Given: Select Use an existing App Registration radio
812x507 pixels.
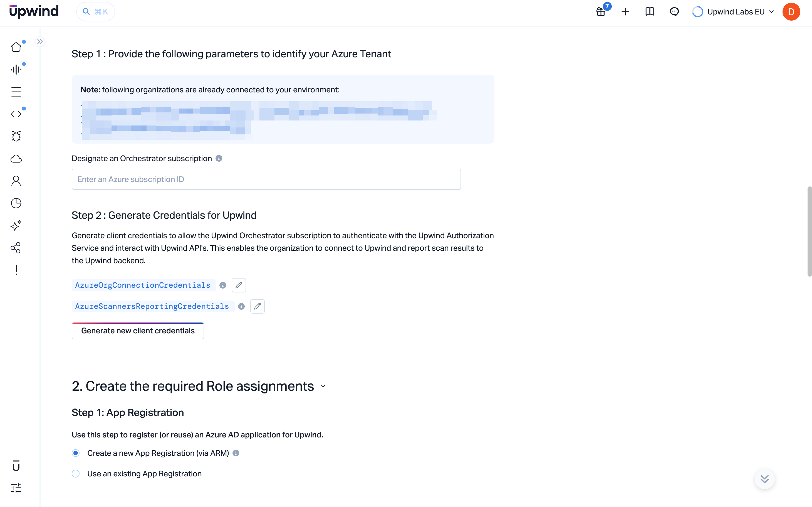Looking at the screenshot, I should click(x=76, y=473).
